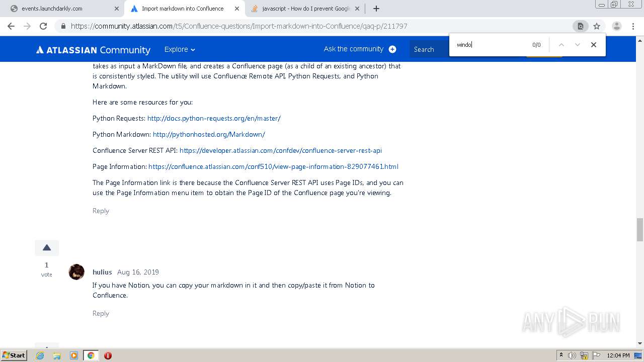The height and width of the screenshot is (362, 644).
Task: Click the 12:04 PM taskbar clock
Action: 618,355
